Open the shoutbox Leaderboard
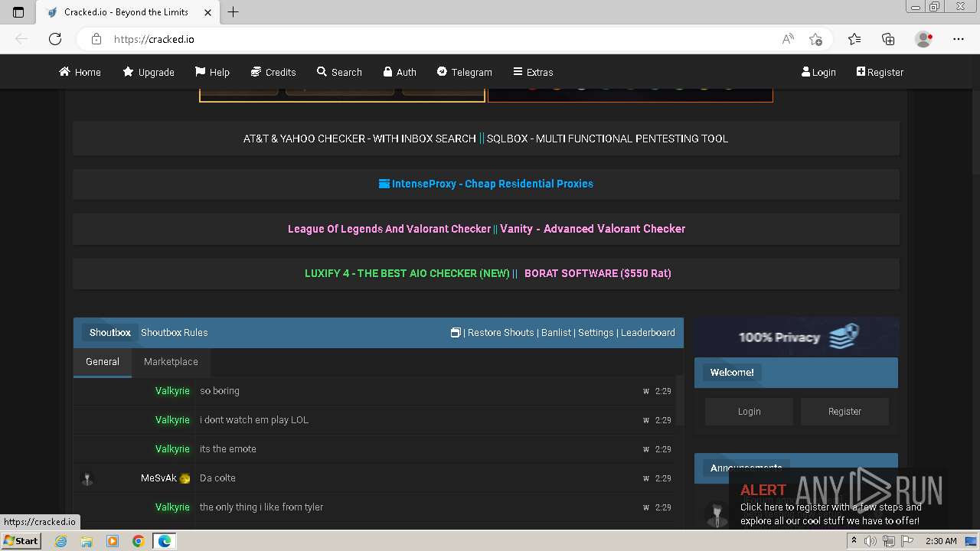980x551 pixels. (648, 332)
